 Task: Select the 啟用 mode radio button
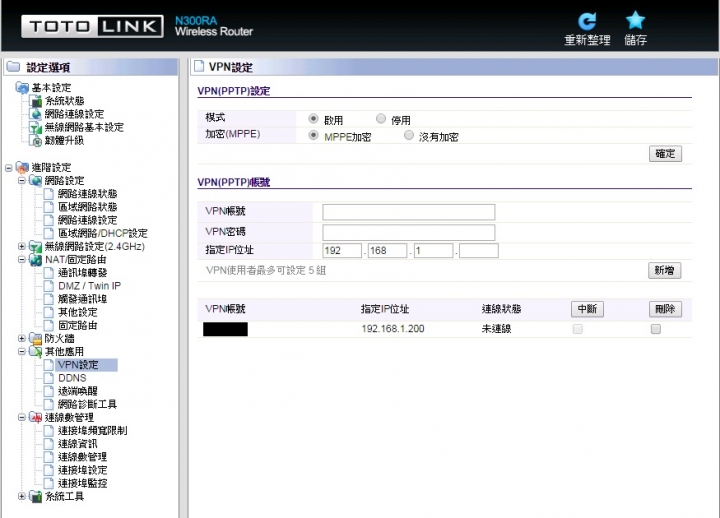[x=313, y=119]
